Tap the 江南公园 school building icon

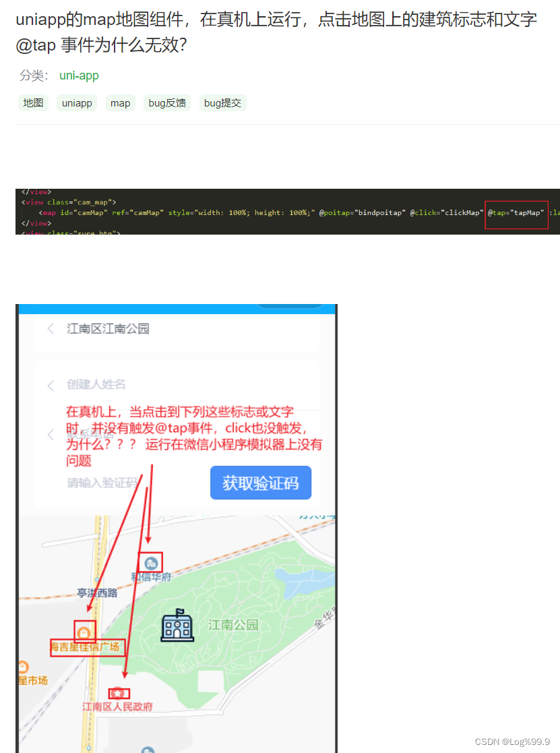[177, 626]
